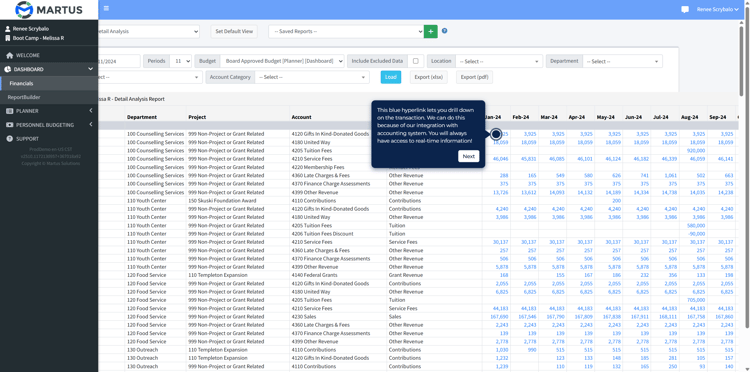Click the Periods label

tap(156, 61)
